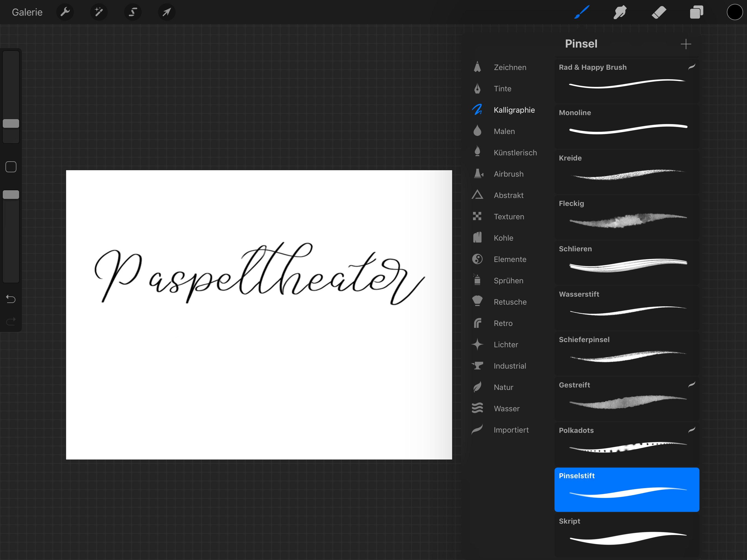Screen dimensions: 747x560
Task: Tap the Pinsel panel title
Action: click(x=581, y=43)
